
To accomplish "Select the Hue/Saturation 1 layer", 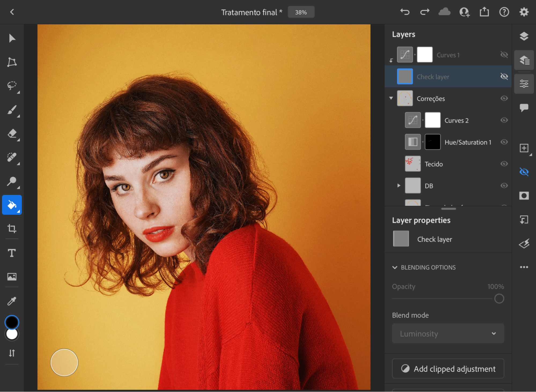I will [x=448, y=142].
